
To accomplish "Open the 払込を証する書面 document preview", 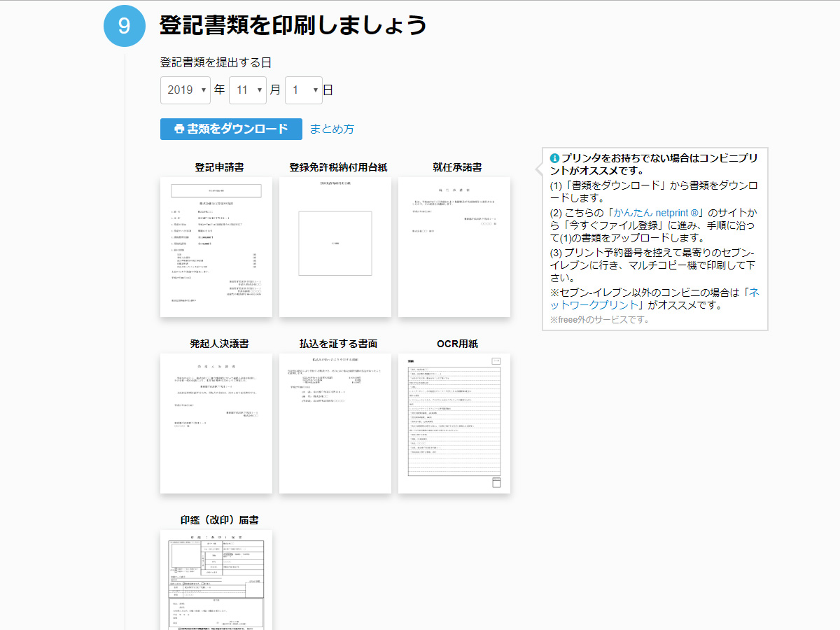I will pos(335,423).
